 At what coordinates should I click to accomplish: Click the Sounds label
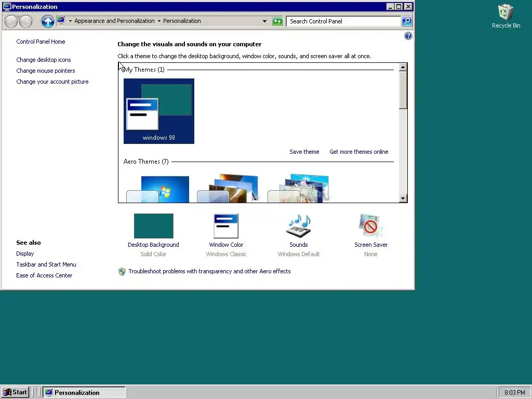(299, 245)
